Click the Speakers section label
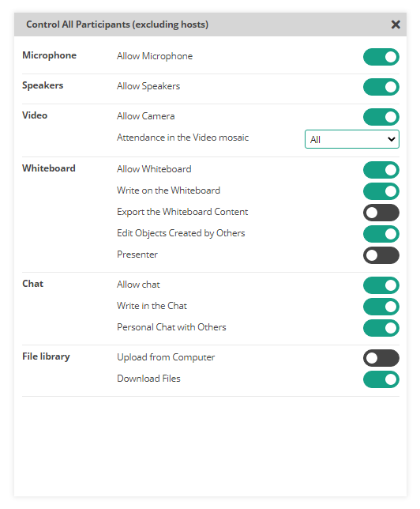This screenshot has height=509, width=420. pos(43,85)
